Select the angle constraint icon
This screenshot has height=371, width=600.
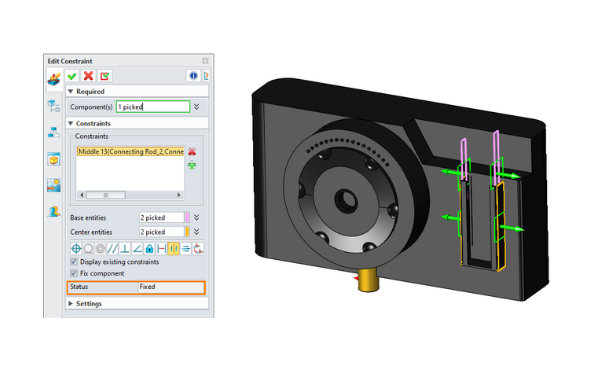tap(137, 249)
